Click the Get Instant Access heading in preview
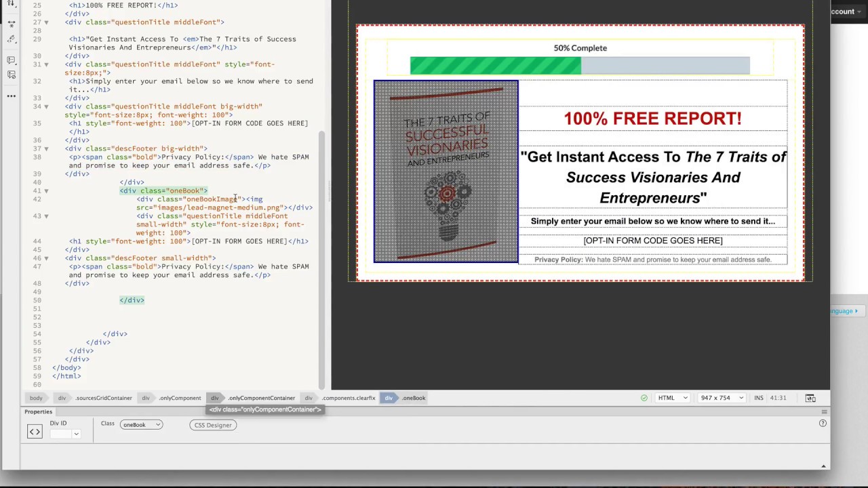 click(x=652, y=177)
